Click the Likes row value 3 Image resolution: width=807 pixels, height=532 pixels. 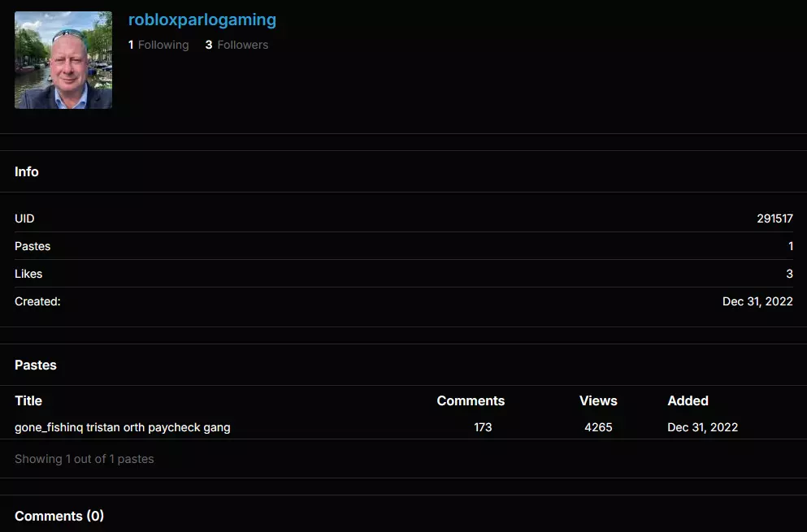tap(789, 274)
